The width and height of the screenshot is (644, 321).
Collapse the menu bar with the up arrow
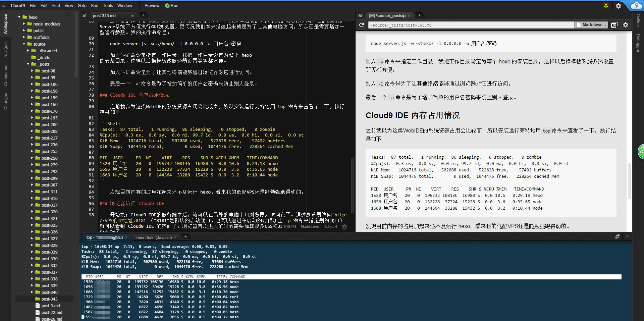pyautogui.click(x=3, y=6)
